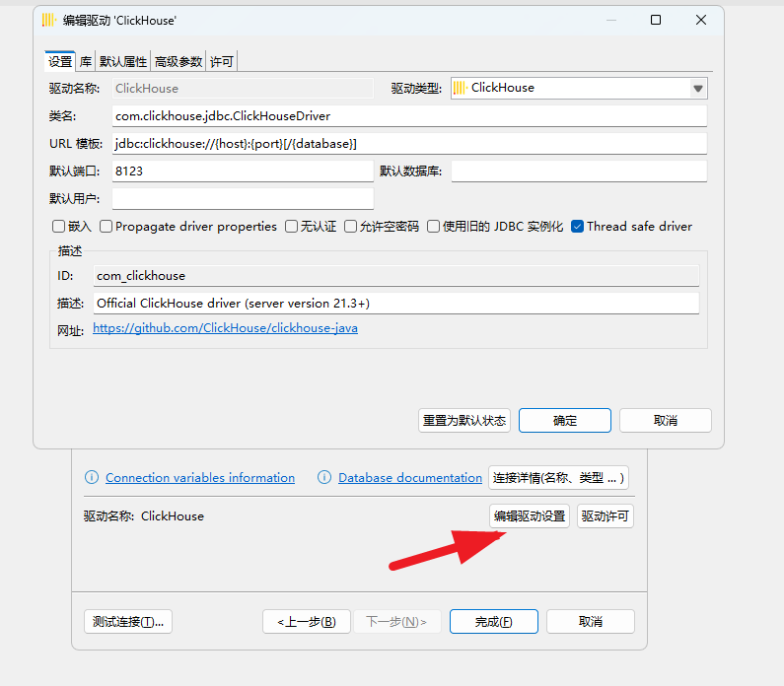
Task: Enable the 无认证 checkbox
Action: point(291,227)
